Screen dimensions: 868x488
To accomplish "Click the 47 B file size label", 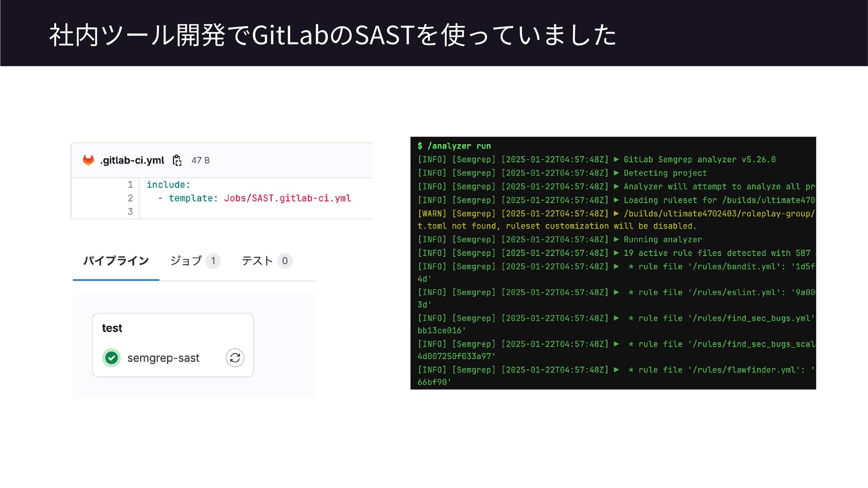I will [x=200, y=160].
